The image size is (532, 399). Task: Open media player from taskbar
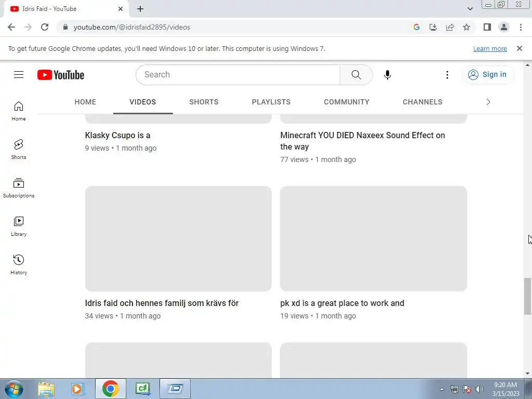[78, 389]
